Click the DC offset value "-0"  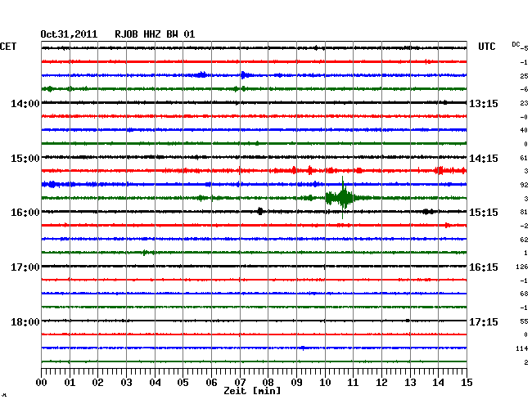point(524,117)
